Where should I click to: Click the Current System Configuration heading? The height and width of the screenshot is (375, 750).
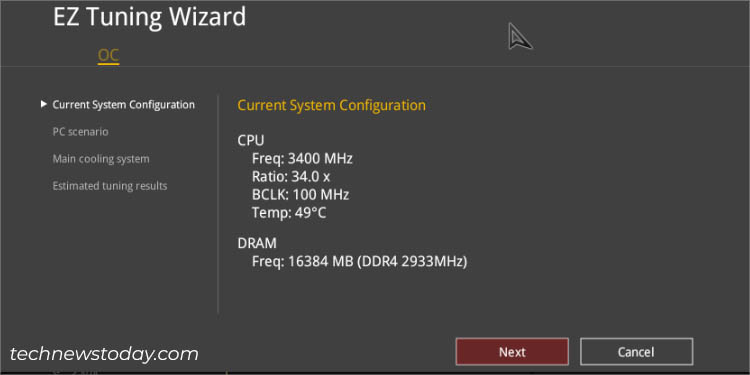331,105
